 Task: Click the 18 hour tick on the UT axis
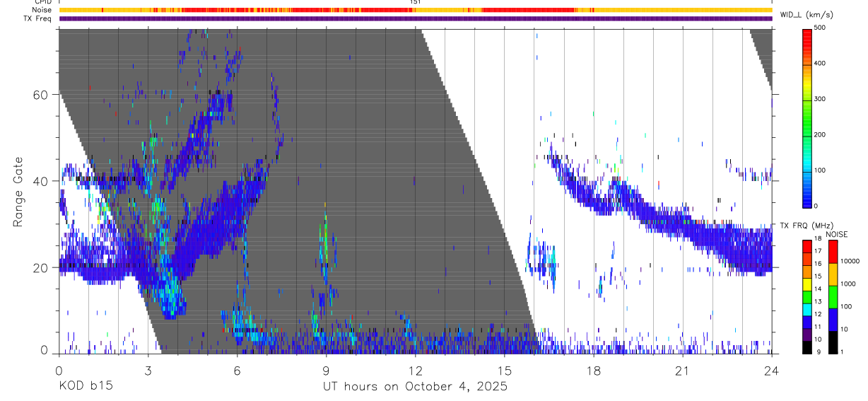pos(593,369)
